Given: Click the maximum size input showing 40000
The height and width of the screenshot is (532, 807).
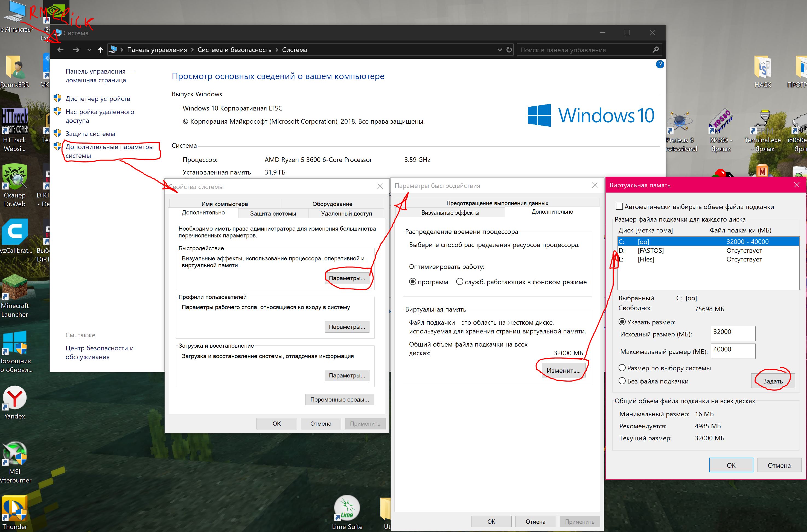Looking at the screenshot, I should [733, 351].
